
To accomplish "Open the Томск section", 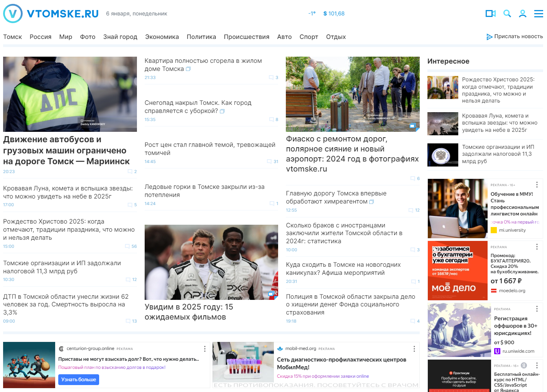I will click(12, 37).
